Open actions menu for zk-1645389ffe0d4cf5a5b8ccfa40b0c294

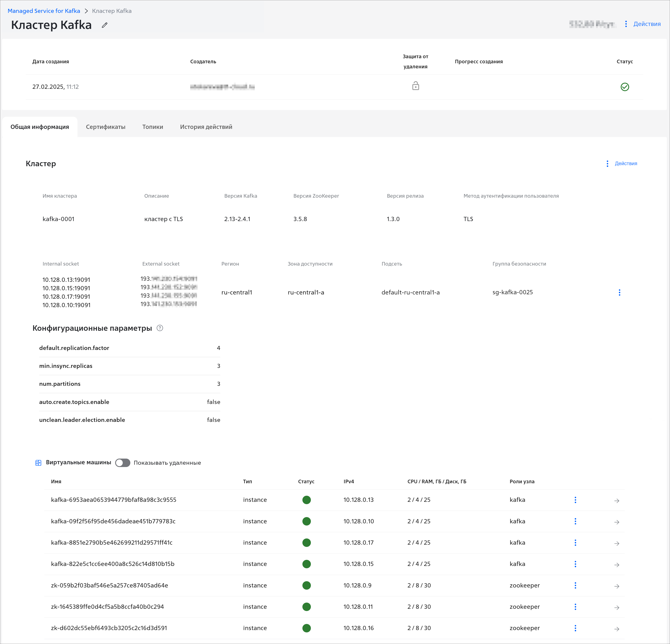pos(575,607)
